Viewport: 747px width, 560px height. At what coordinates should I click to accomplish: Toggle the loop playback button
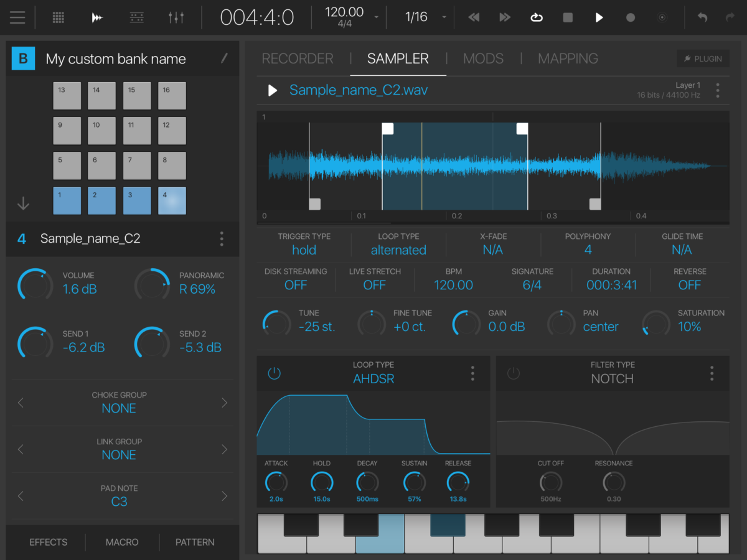click(x=536, y=17)
